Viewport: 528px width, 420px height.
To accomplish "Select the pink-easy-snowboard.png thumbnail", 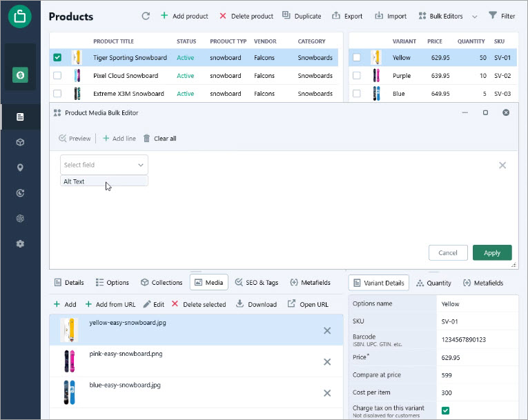I will click(x=70, y=361).
